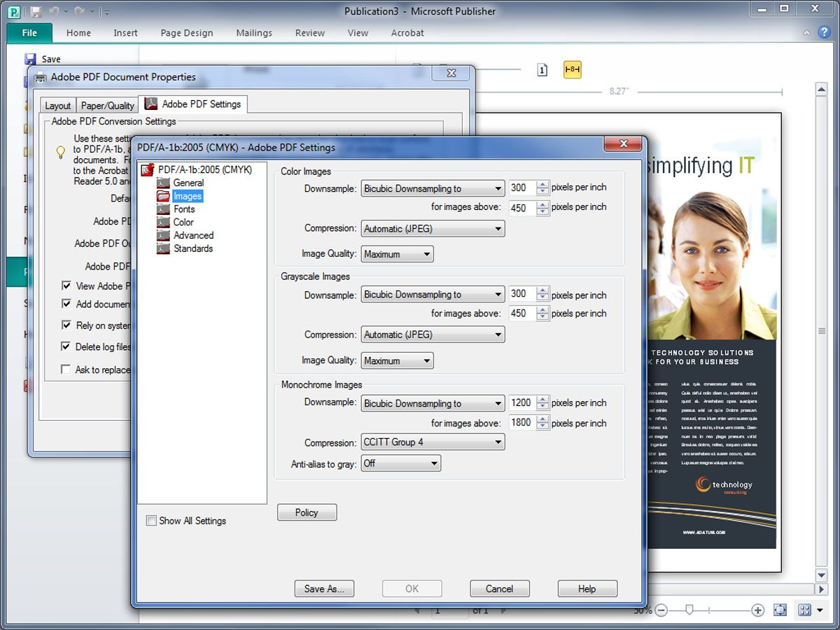Click the Save icon in the Quick Access Toolbar
840x630 pixels.
click(36, 11)
